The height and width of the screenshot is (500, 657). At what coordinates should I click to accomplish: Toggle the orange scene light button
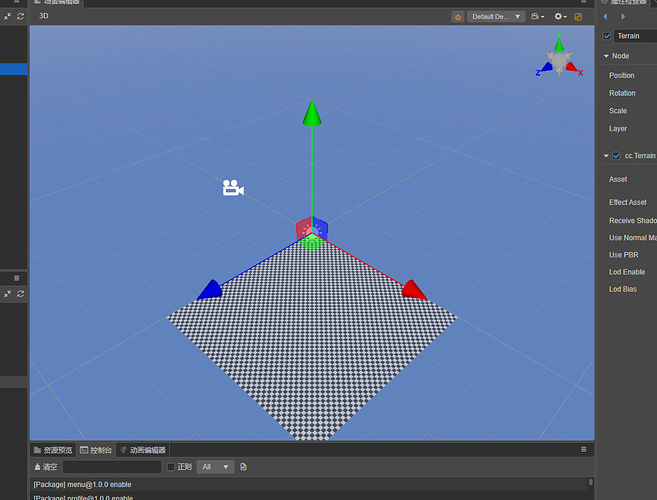point(458,17)
